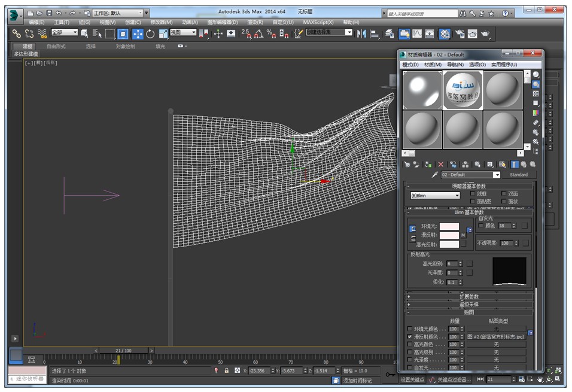572x392 pixels.
Task: Toggle the Backlight icon in Material Editor side bar
Action: point(536,84)
